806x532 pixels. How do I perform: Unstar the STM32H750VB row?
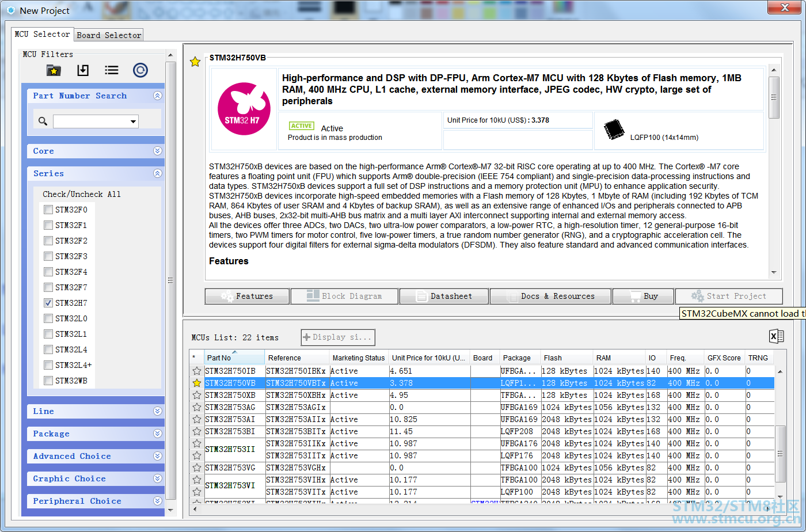[197, 383]
